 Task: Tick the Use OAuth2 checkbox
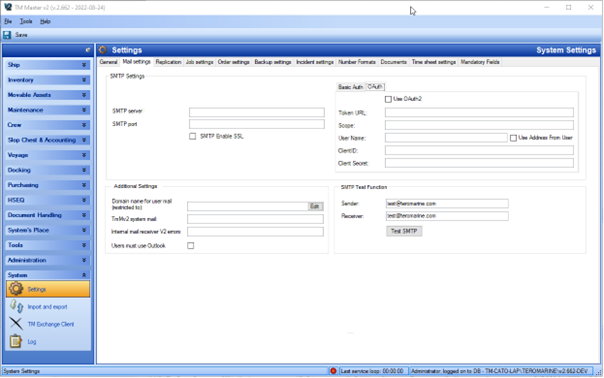(388, 99)
